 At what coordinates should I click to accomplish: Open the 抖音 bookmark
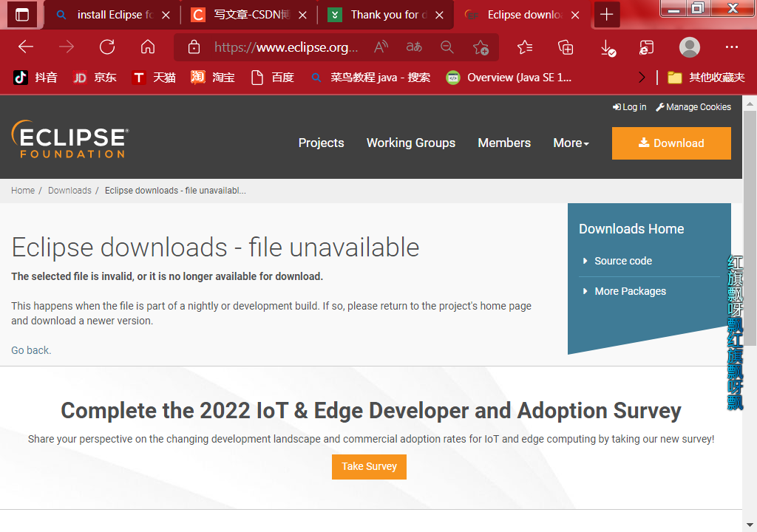[x=35, y=78]
